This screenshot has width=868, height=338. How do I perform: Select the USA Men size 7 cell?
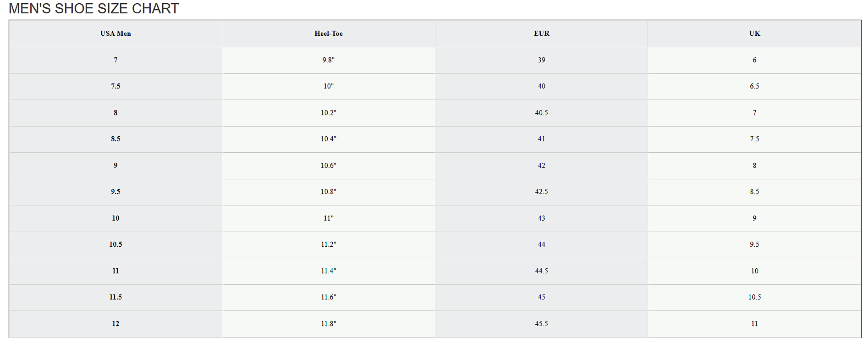[115, 60]
